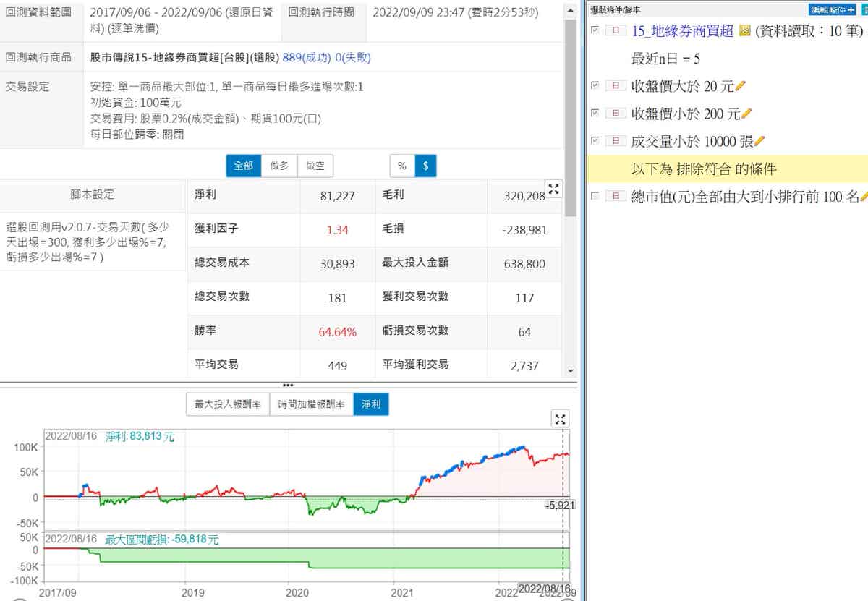Edit the 收盤價小於 200 元 condition pencil
This screenshot has width=868, height=601.
pyautogui.click(x=746, y=114)
